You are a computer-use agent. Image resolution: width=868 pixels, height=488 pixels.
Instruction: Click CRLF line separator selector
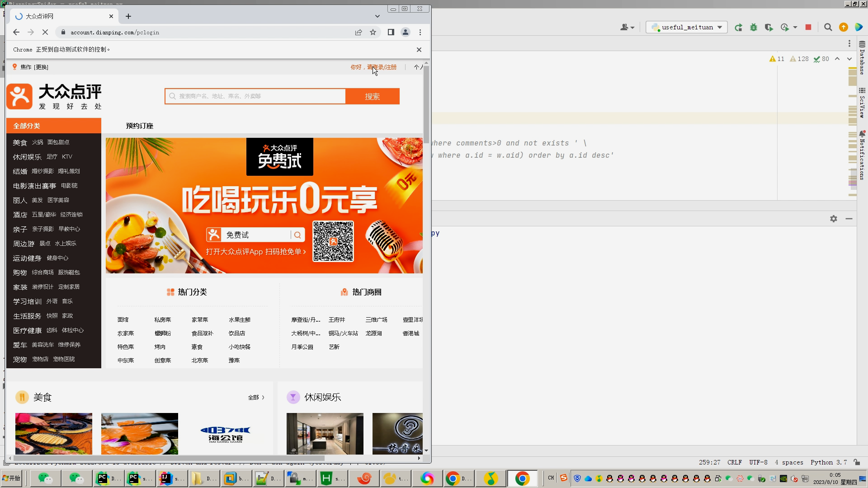(735, 462)
